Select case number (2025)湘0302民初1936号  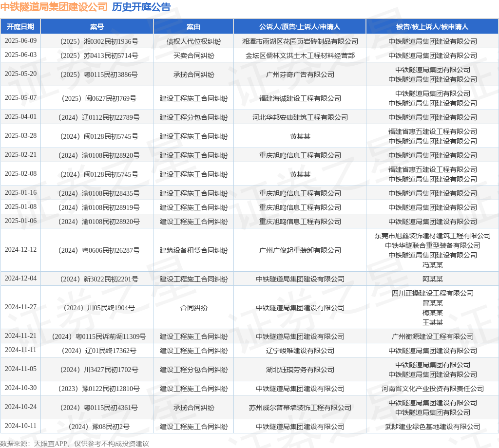tap(98, 42)
